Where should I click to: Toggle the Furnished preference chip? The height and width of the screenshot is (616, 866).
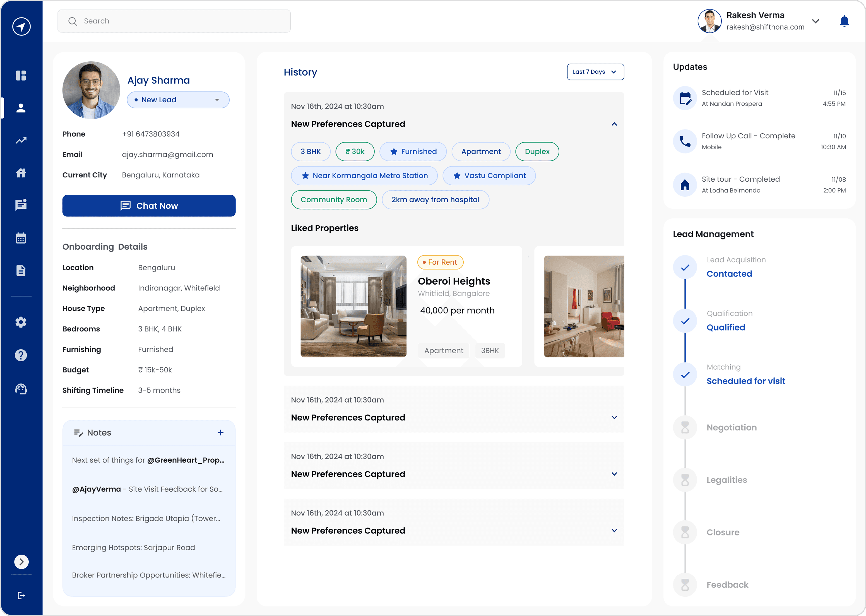(413, 151)
